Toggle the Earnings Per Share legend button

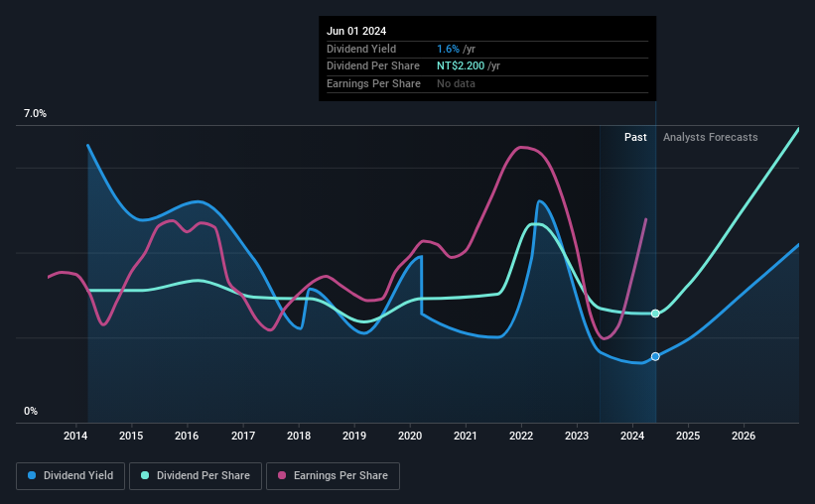click(333, 476)
